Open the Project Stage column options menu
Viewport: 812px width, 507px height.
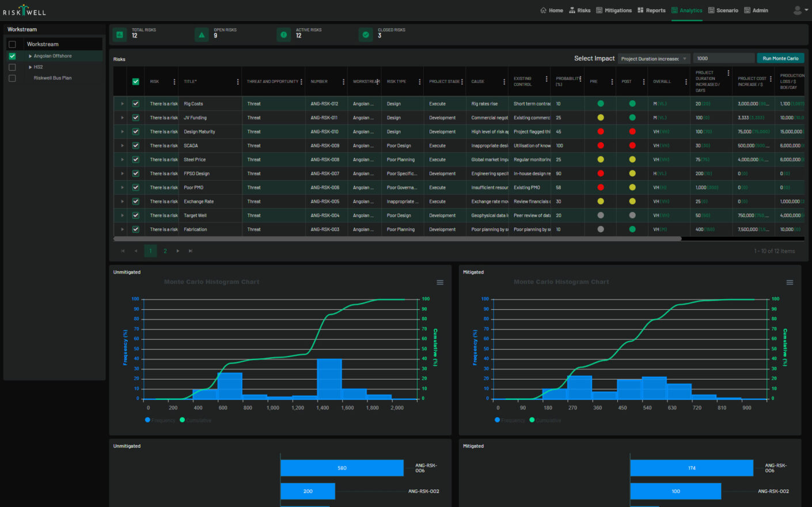tap(462, 82)
